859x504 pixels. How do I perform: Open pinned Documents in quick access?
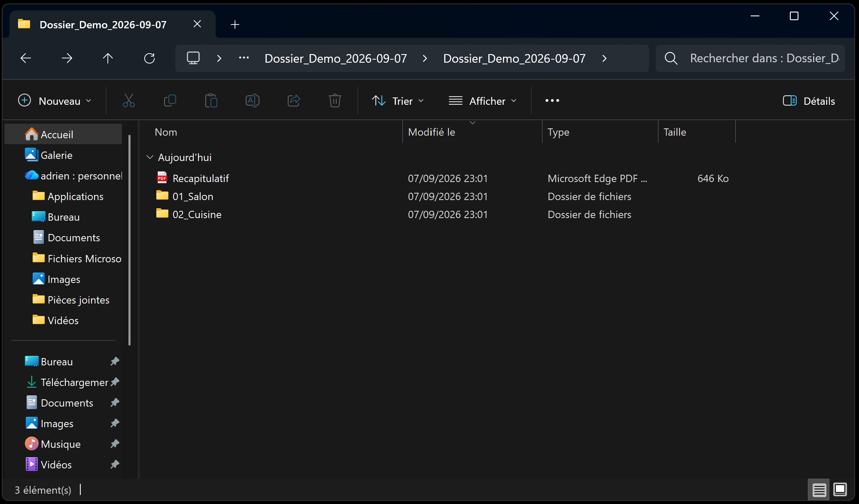(x=63, y=403)
